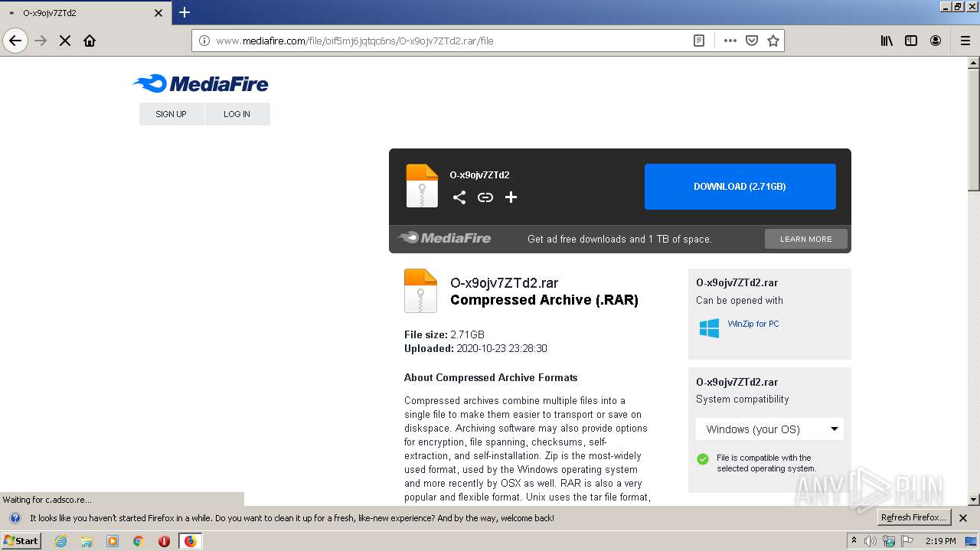Open Chrome from taskbar
The width and height of the screenshot is (980, 551).
click(138, 541)
